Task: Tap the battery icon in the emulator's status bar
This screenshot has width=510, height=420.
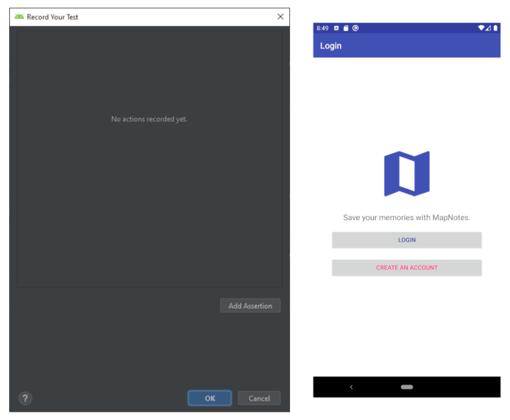Action: tap(495, 28)
